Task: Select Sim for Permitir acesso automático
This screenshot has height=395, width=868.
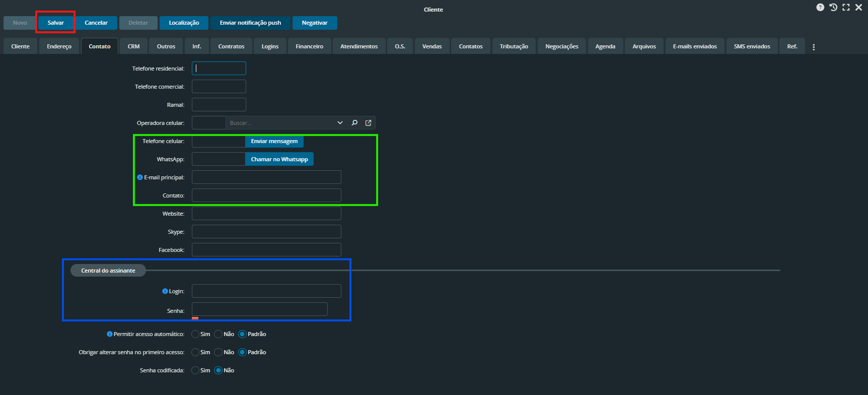Action: [195, 334]
